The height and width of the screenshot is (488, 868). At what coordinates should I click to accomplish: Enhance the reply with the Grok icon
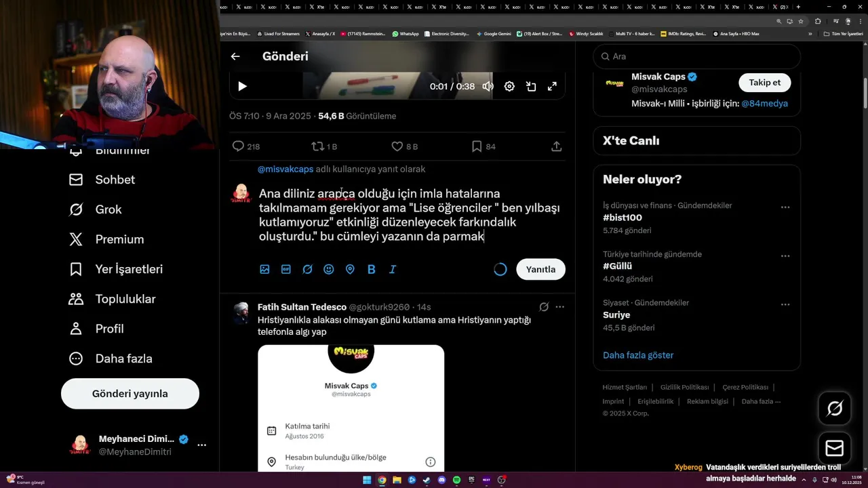307,269
